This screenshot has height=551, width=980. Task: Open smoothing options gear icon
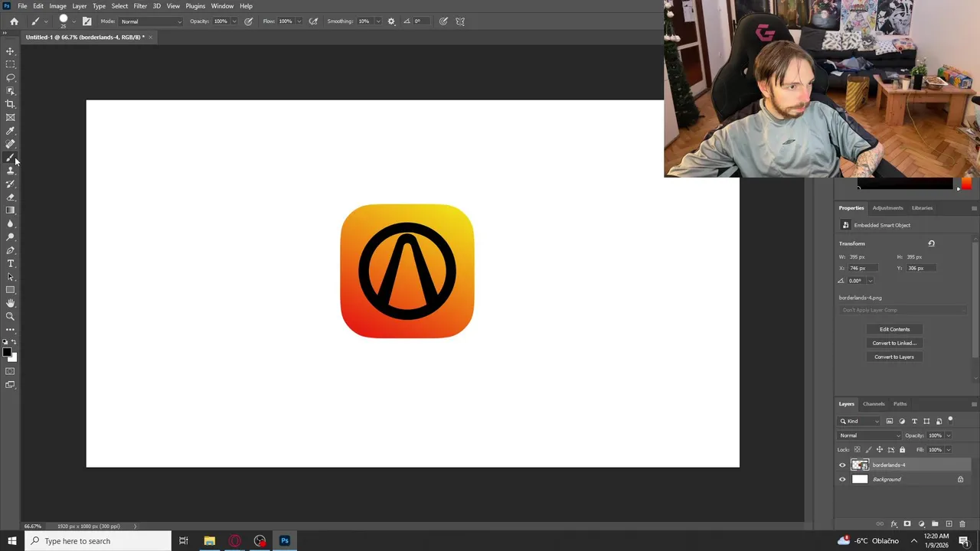coord(391,21)
